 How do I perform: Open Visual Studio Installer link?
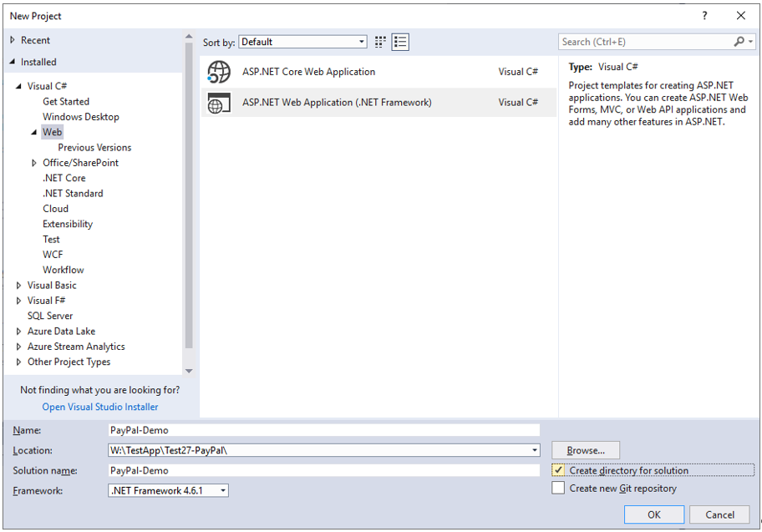pyautogui.click(x=100, y=407)
